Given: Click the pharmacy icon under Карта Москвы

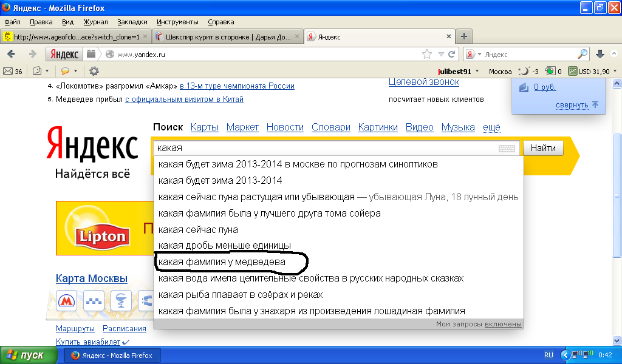Looking at the screenshot, I should pyautogui.click(x=121, y=301).
